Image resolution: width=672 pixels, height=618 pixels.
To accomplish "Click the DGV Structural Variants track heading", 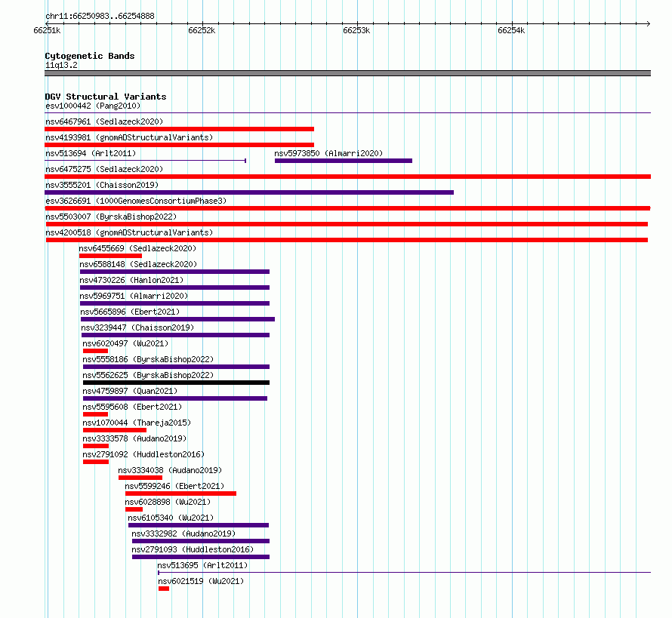I will [x=106, y=97].
